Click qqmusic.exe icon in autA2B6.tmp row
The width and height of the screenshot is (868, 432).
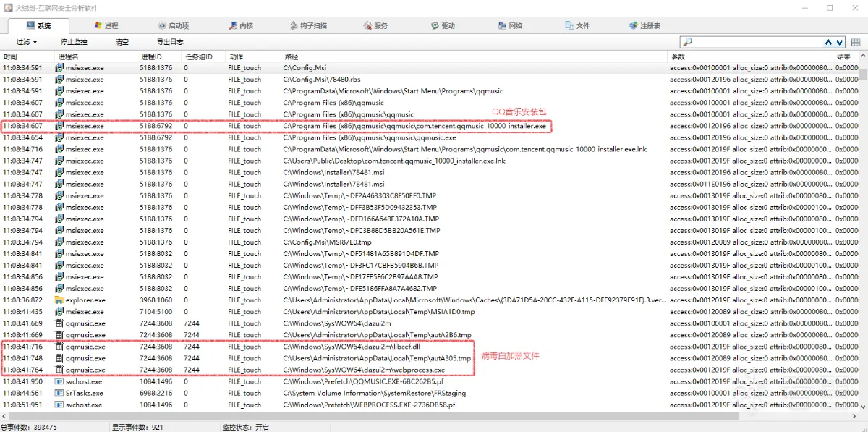click(x=60, y=334)
